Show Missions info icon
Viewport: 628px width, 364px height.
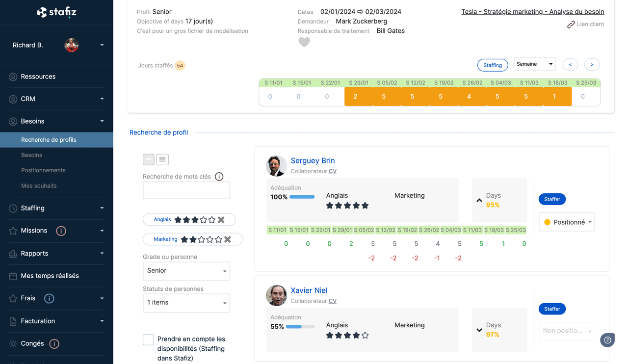coord(61,231)
